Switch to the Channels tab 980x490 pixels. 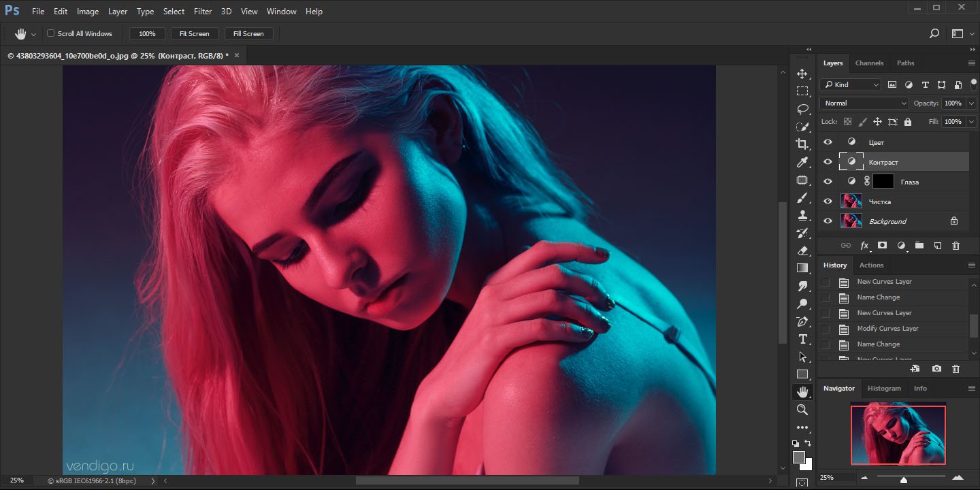click(869, 63)
